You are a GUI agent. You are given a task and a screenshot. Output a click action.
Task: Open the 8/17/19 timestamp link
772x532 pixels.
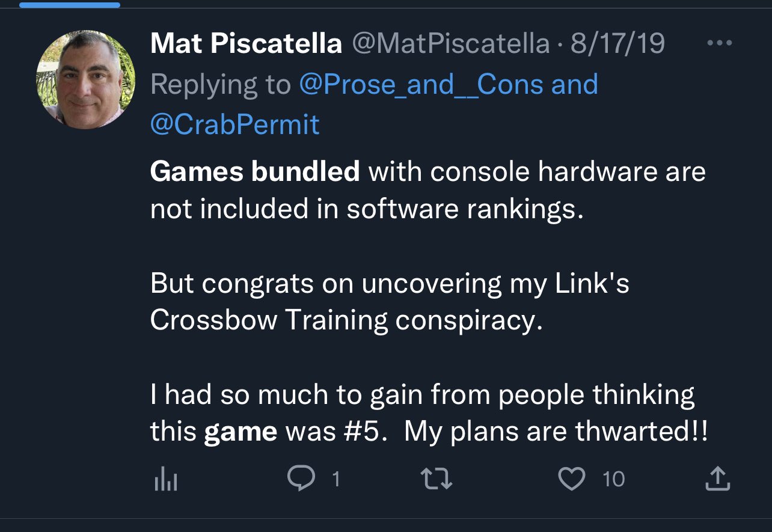617,43
